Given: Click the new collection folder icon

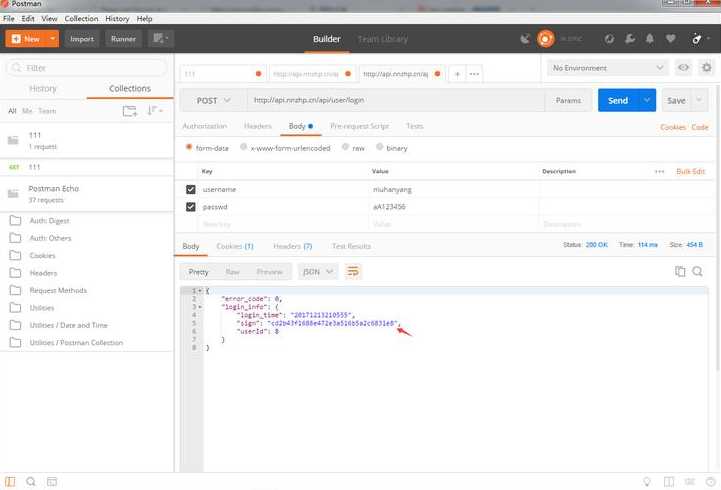Looking at the screenshot, I should 130,111.
